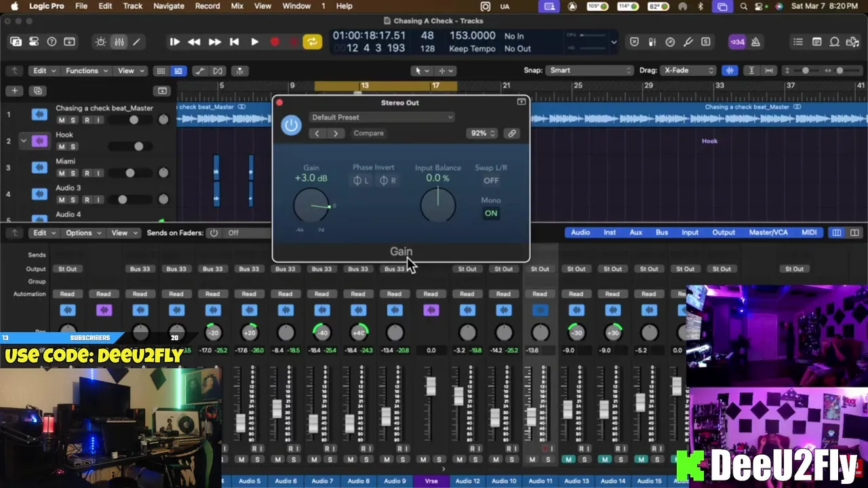Open the LCD display mode arrow
The width and height of the screenshot is (868, 488).
[614, 42]
